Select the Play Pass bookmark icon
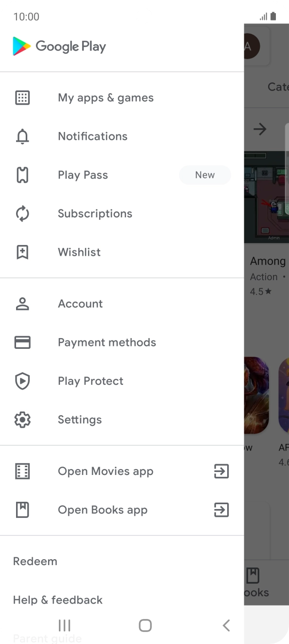The width and height of the screenshot is (289, 644). pyautogui.click(x=22, y=175)
